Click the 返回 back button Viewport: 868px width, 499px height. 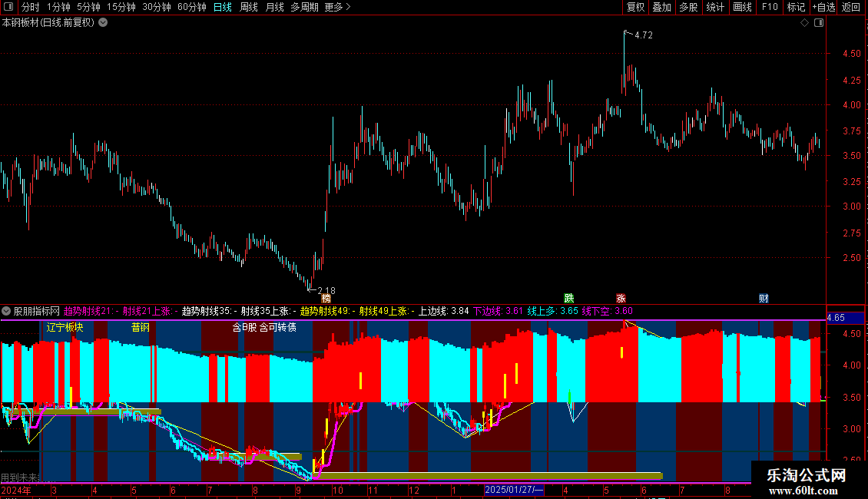851,7
